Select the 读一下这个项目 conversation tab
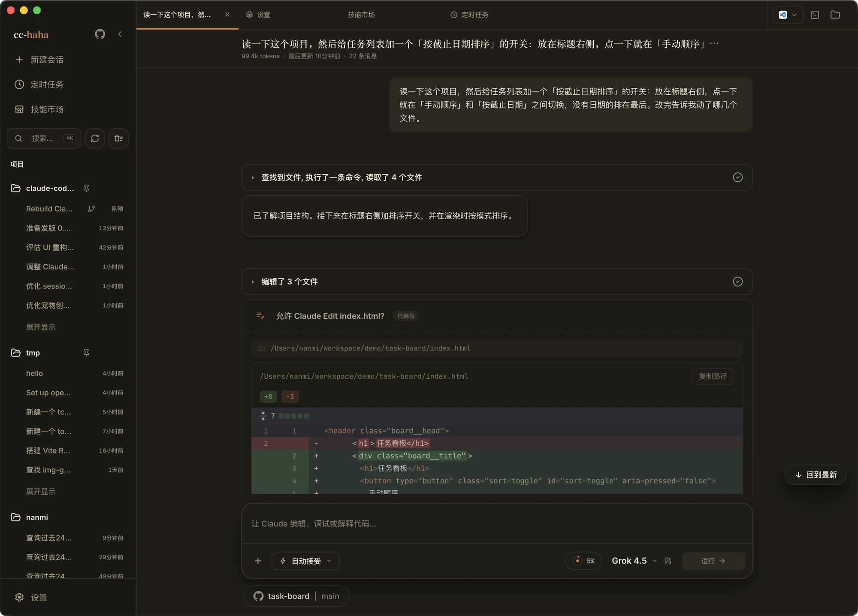Screen dimensions: 858x616 pyautogui.click(x=177, y=15)
